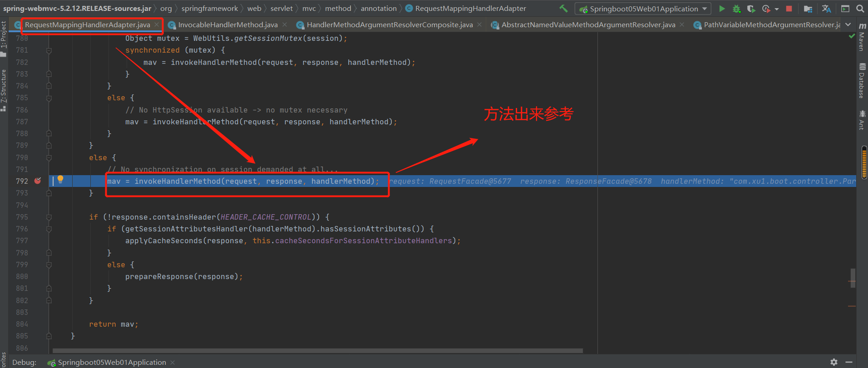Hide the Debug tool window

849,362
